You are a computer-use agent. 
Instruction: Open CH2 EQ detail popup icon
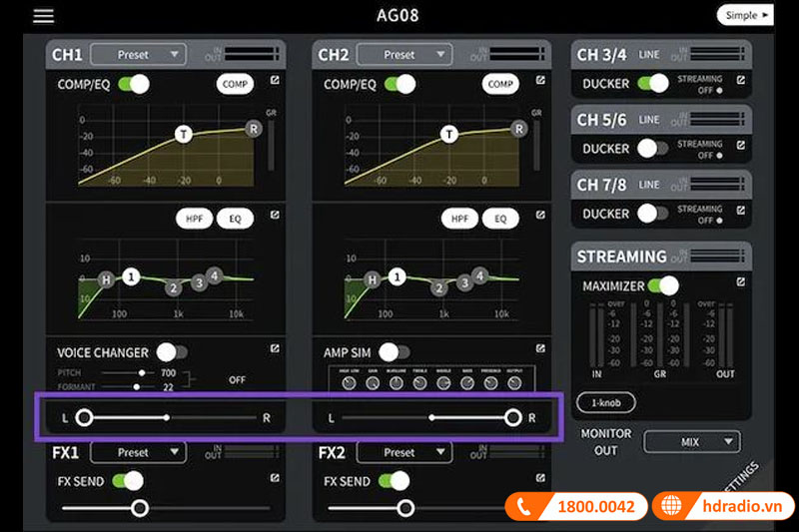(540, 215)
